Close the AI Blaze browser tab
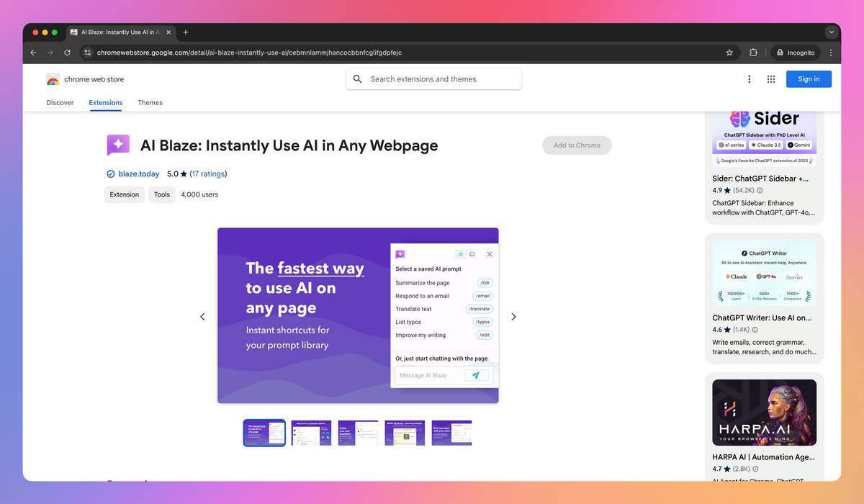The image size is (864, 504). [169, 32]
